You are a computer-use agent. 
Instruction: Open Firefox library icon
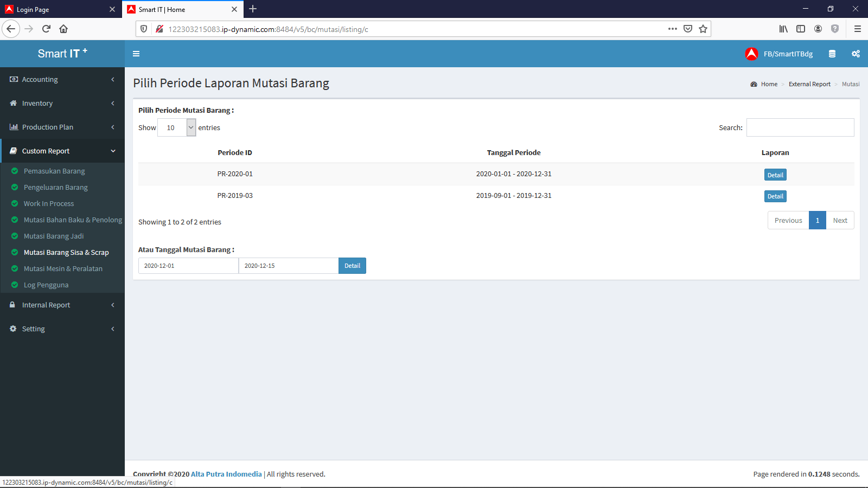pos(783,29)
